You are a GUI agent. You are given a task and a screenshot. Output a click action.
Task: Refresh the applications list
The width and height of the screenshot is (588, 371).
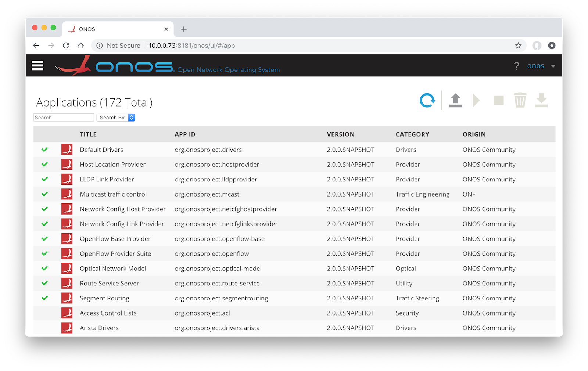pos(427,100)
